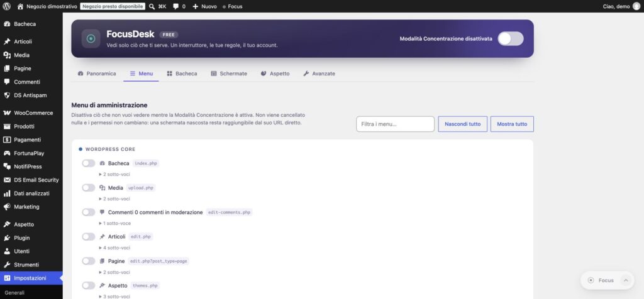Open Generali settings submenu link
The width and height of the screenshot is (644, 299).
tap(14, 293)
